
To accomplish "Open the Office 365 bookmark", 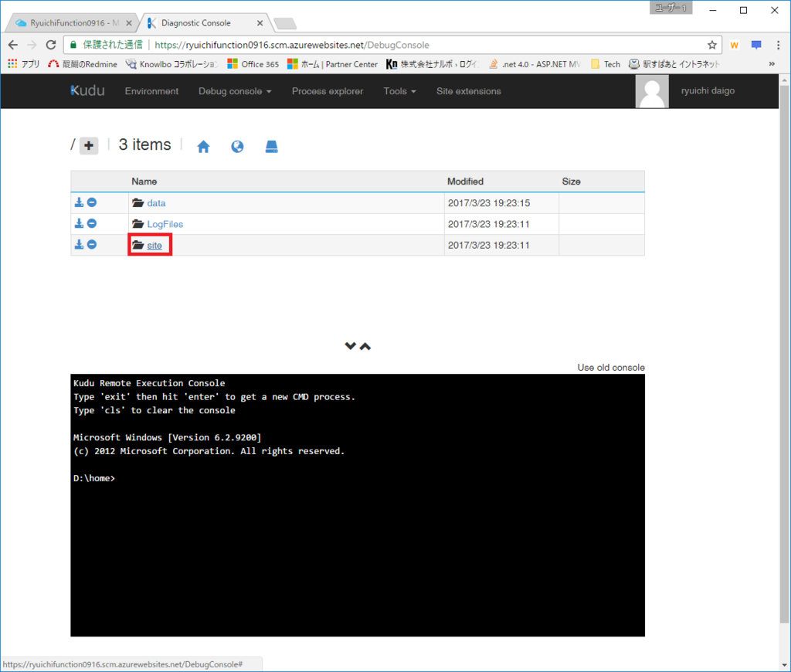I will click(x=253, y=64).
